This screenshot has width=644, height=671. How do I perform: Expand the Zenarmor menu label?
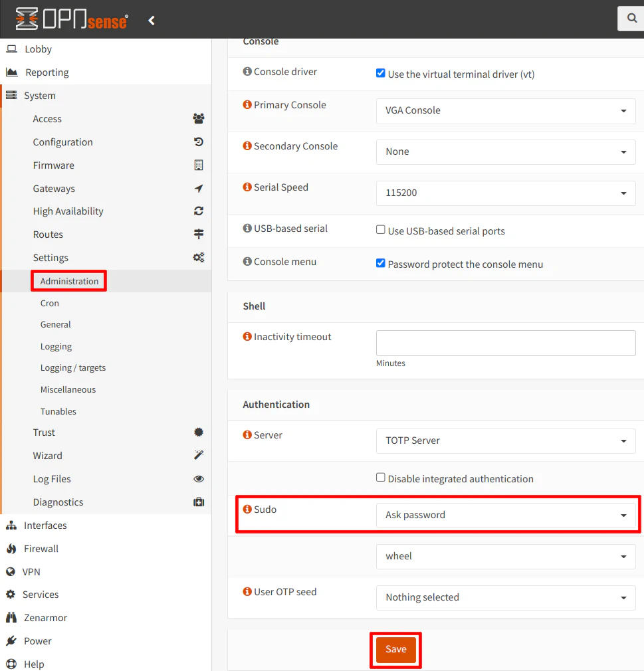click(x=45, y=618)
